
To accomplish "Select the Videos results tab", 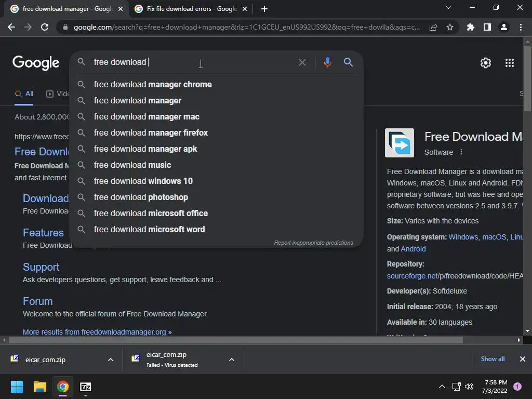I will click(58, 94).
